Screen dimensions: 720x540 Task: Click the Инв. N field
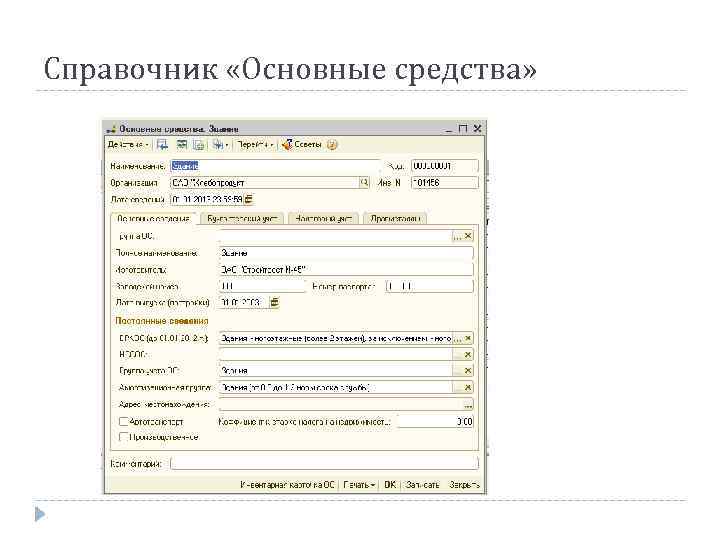click(x=444, y=183)
